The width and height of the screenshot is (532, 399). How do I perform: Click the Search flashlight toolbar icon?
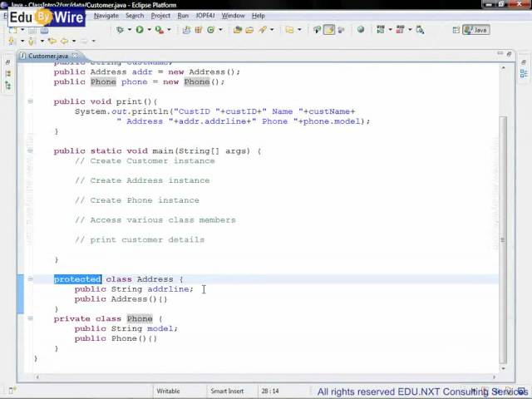tap(263, 30)
